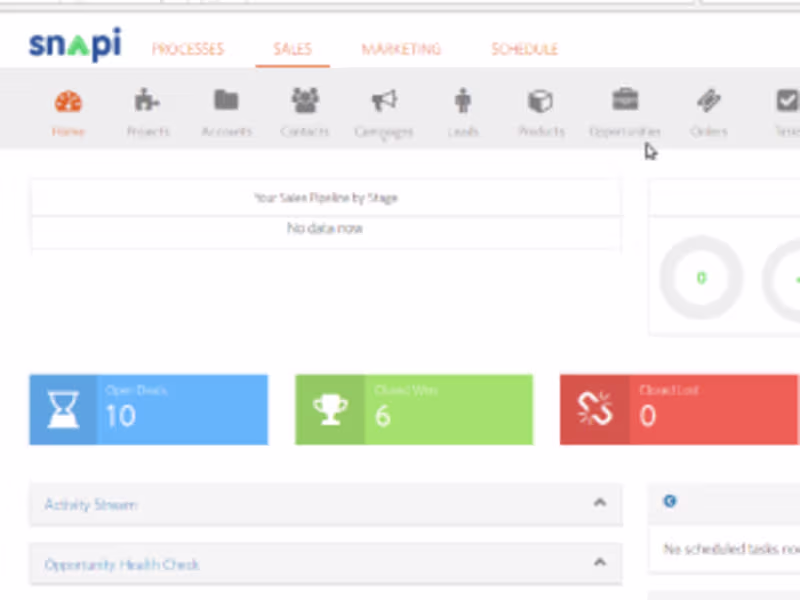
Task: Click the hourglass icon on Open Deals
Action: coord(63,410)
